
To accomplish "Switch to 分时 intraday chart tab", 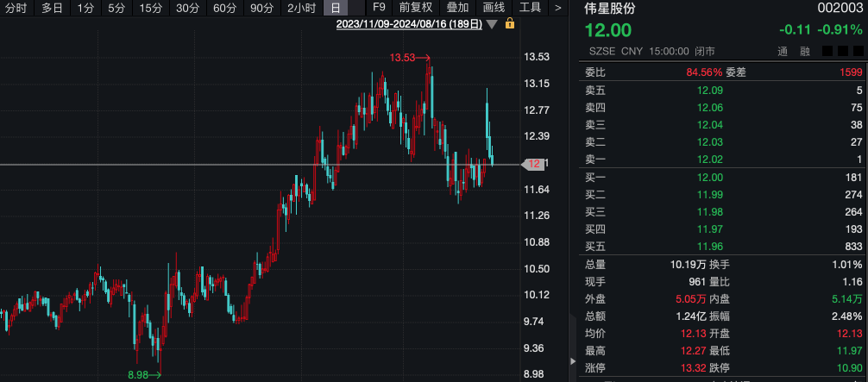I will coord(16,8).
